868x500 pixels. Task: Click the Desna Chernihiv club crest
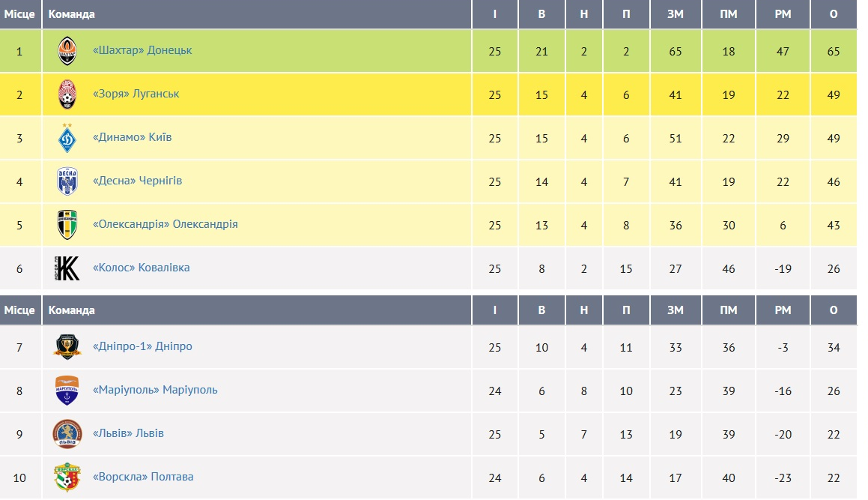click(x=67, y=181)
